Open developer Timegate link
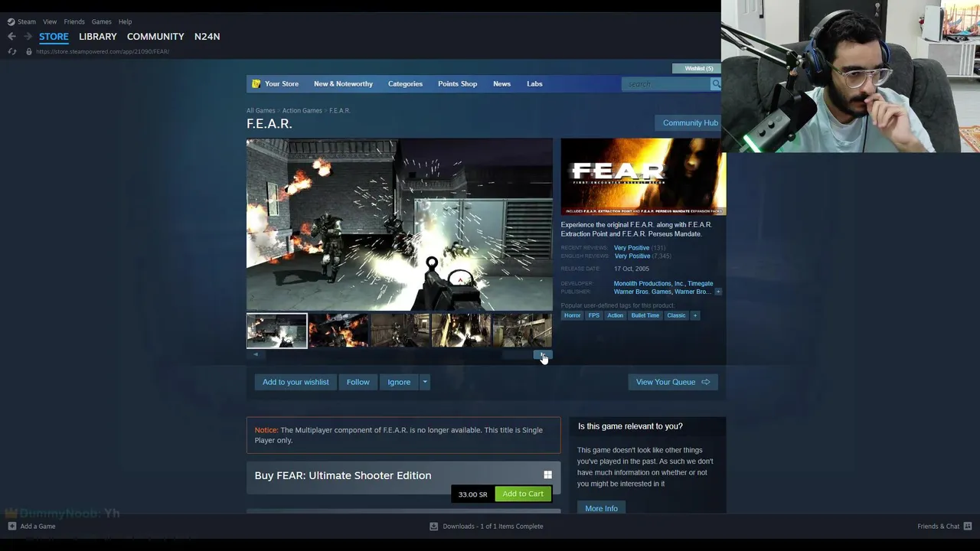 [x=700, y=283]
